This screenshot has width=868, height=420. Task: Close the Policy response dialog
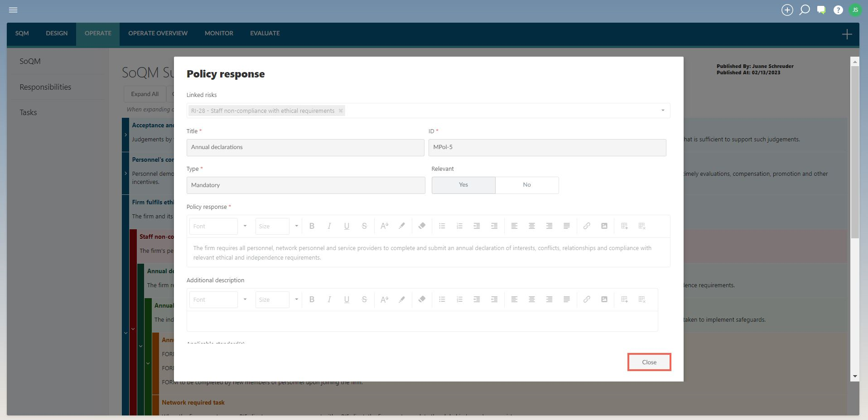coord(649,362)
